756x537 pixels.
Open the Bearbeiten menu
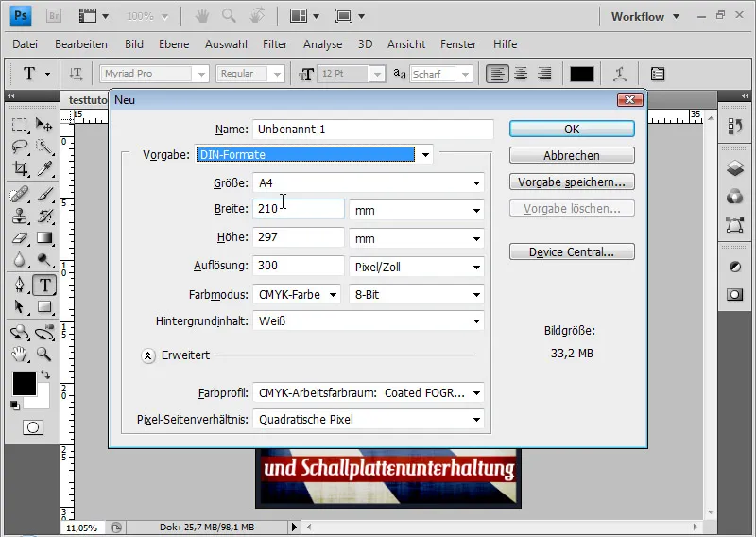click(81, 44)
